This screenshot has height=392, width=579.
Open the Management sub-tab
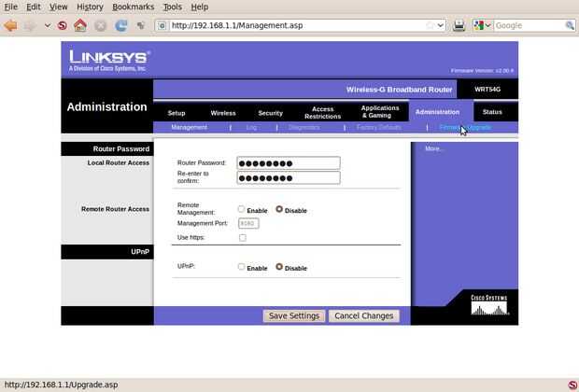189,127
